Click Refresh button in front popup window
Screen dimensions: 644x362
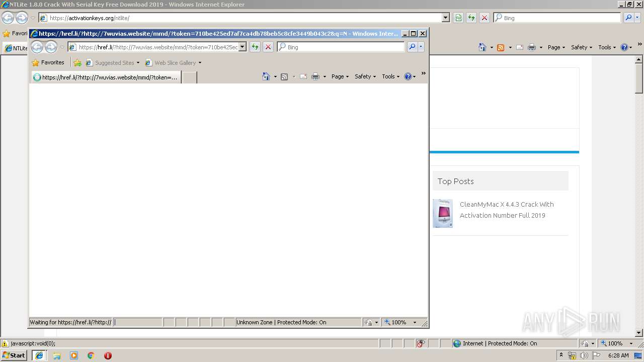tap(255, 47)
